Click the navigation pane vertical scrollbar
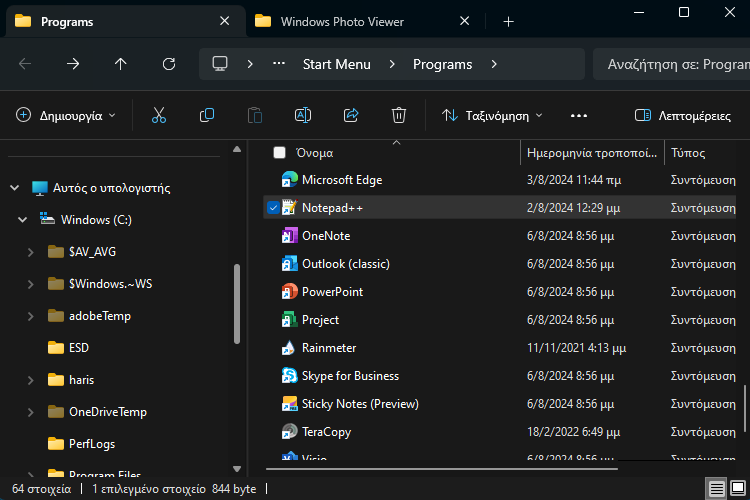The height and width of the screenshot is (500, 750). [237, 304]
